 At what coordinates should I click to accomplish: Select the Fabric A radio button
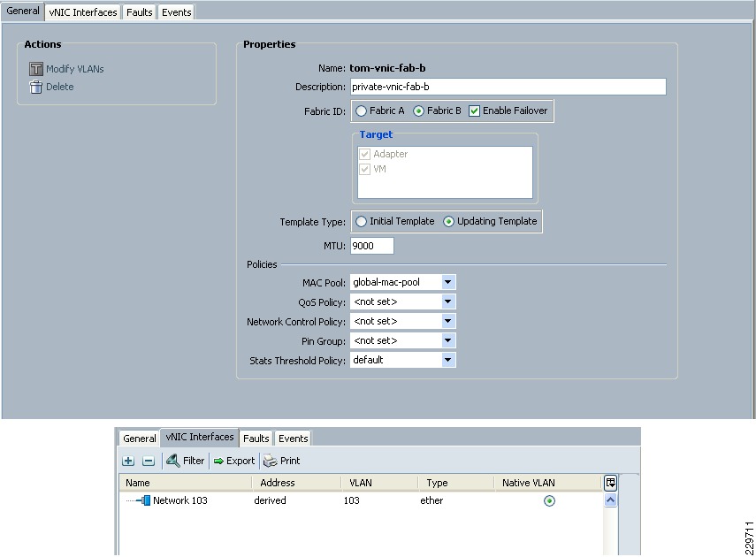[x=361, y=111]
